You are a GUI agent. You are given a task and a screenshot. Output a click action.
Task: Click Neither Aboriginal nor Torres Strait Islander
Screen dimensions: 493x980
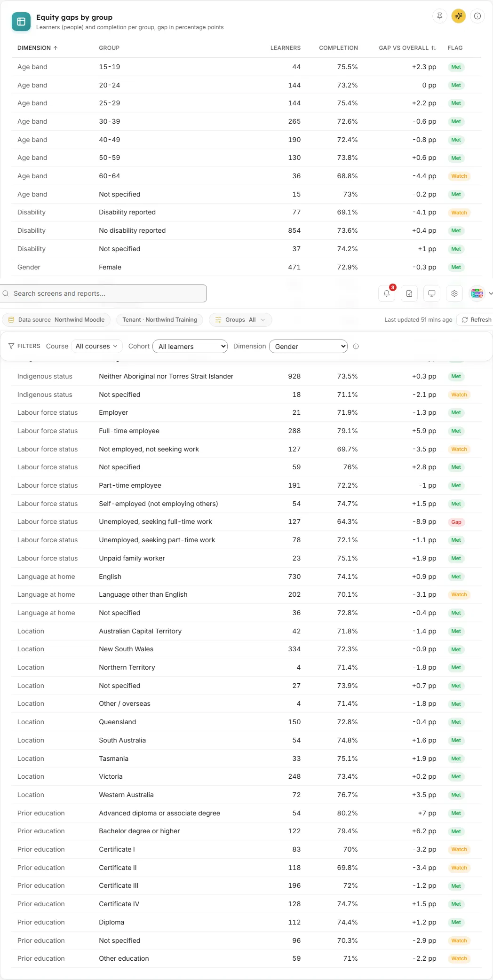pos(166,376)
